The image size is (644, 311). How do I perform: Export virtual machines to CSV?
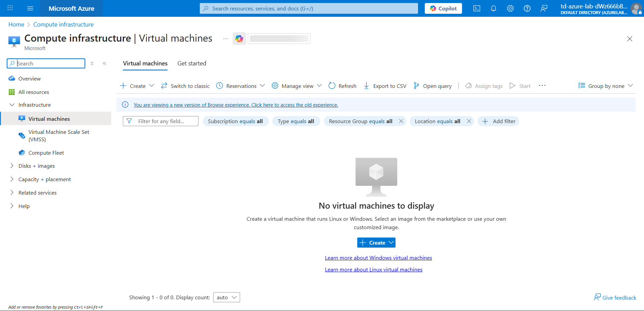tap(385, 86)
